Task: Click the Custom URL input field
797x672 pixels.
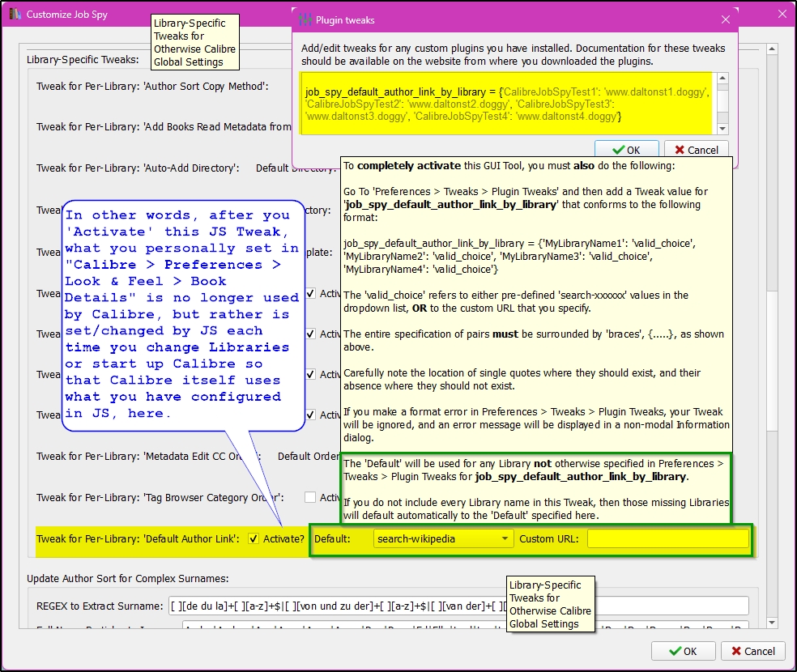Action: click(x=668, y=539)
